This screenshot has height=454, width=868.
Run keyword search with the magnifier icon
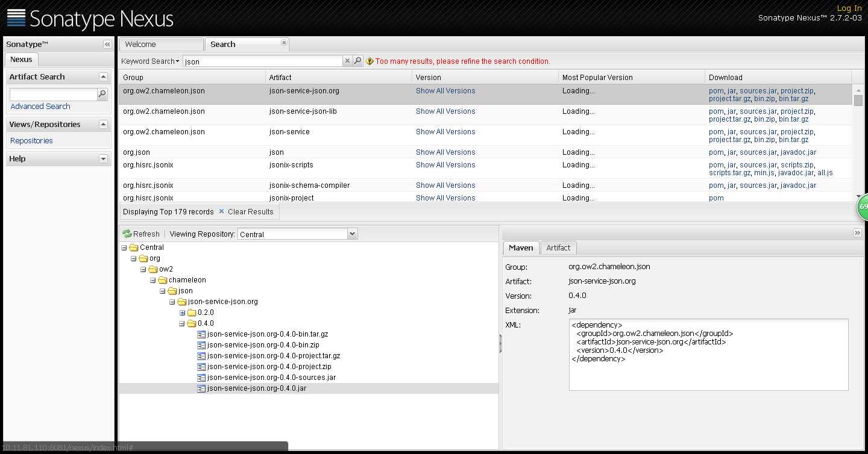pyautogui.click(x=357, y=61)
